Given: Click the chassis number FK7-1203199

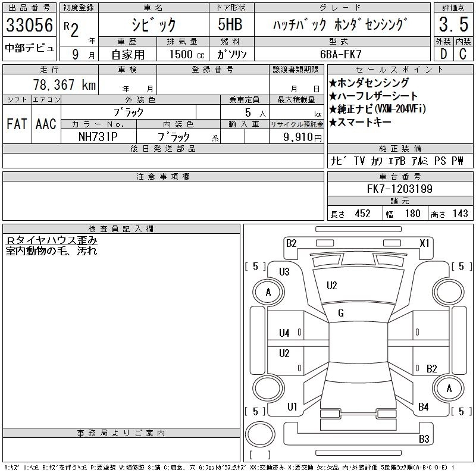Looking at the screenshot, I should (399, 189).
